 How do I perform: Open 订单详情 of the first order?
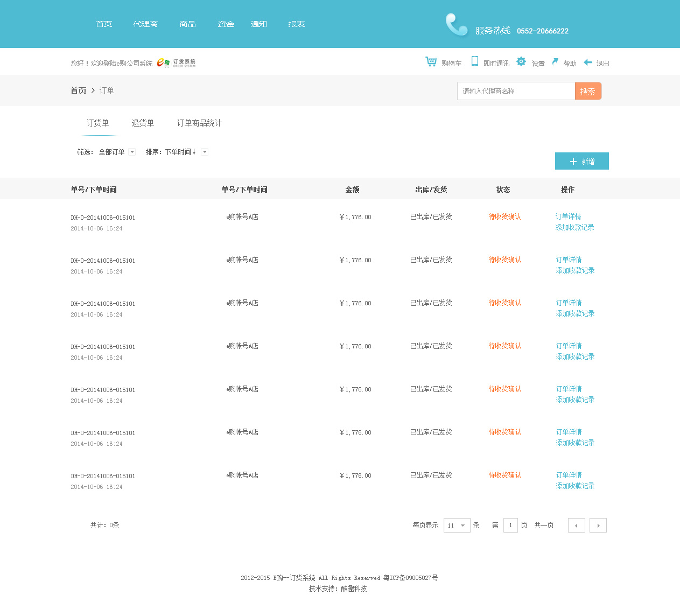[568, 216]
